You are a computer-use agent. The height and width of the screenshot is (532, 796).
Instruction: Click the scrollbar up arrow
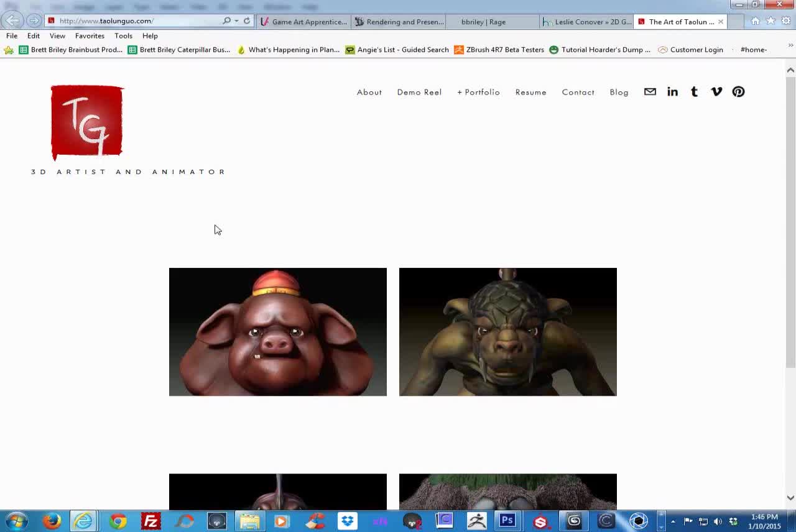tap(790, 70)
